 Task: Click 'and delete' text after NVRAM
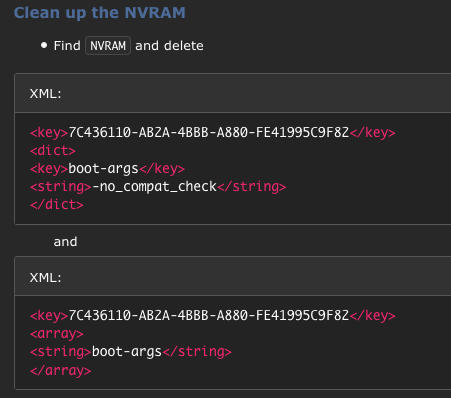169,46
